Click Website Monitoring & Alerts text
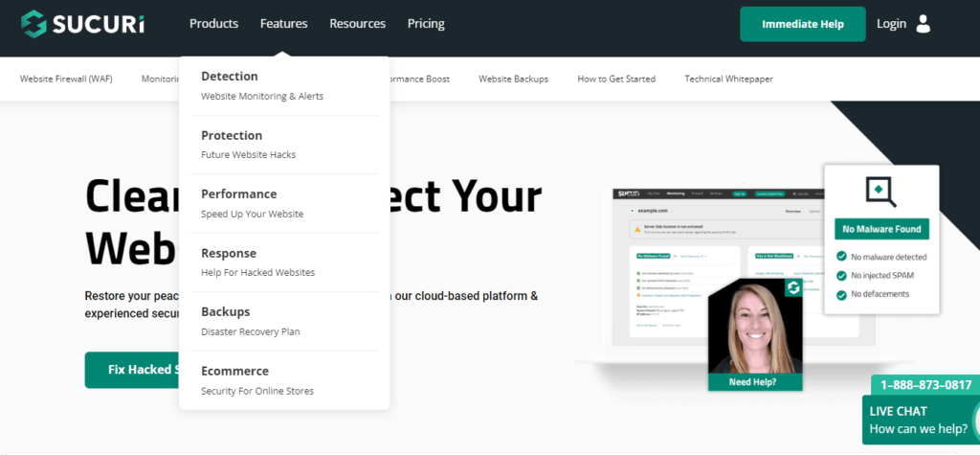This screenshot has height=455, width=980. pos(262,97)
